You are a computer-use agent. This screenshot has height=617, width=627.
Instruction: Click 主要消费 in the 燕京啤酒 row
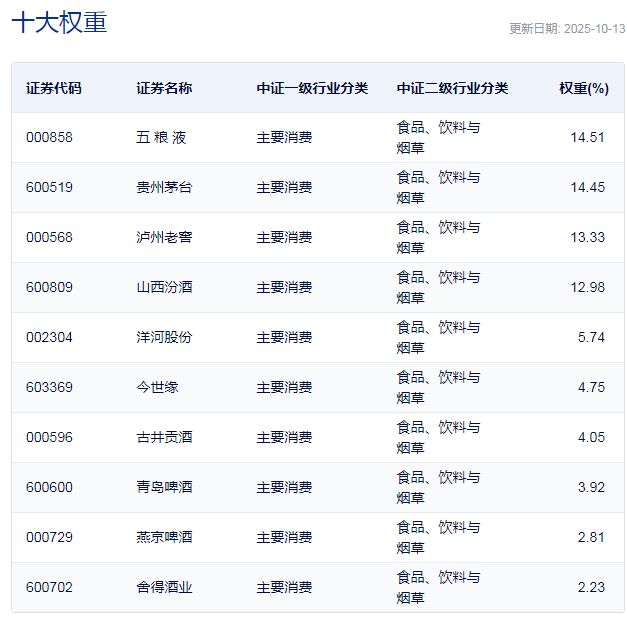[284, 537]
